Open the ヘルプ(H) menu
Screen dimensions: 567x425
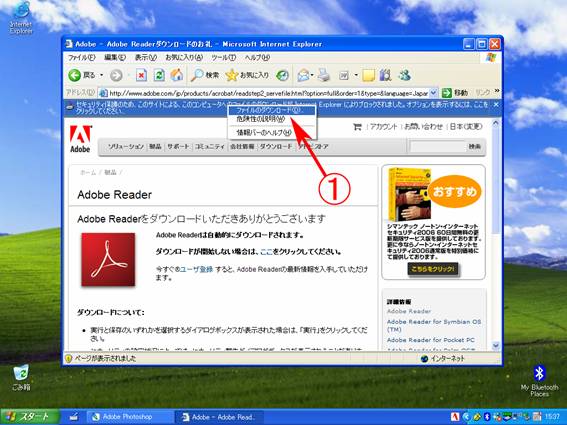pos(257,58)
